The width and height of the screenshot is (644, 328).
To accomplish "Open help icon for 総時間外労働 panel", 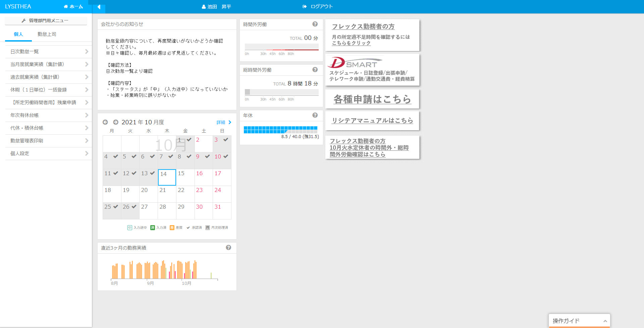I will 315,70.
